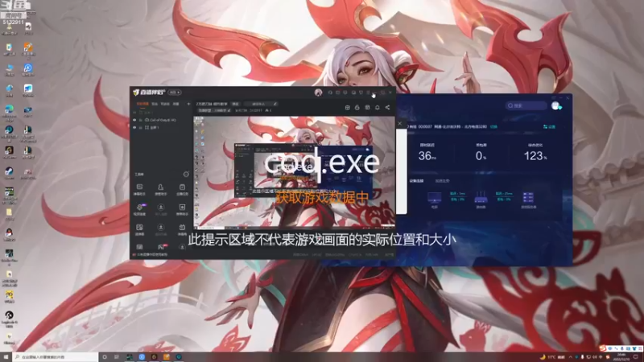Click the share icon above the preview
644x362 pixels.
[387, 108]
